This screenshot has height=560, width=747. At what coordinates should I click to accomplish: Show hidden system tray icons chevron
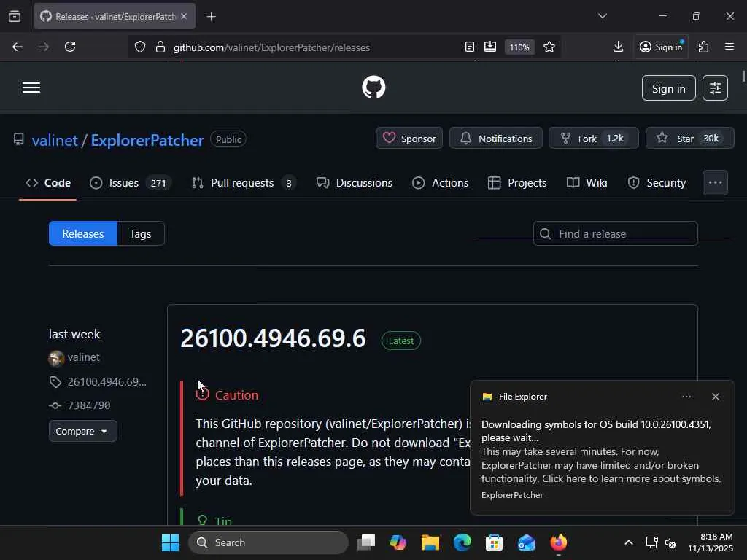pos(629,542)
